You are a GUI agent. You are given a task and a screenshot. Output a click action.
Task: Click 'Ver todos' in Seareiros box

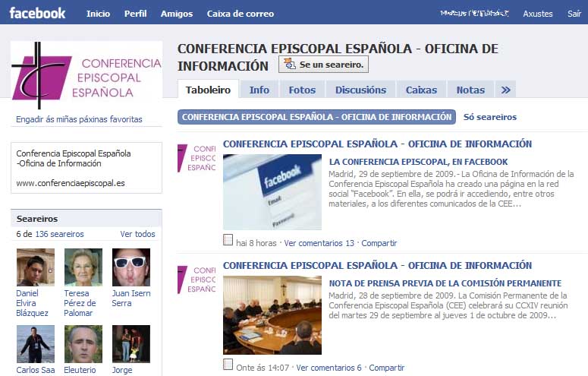tap(137, 234)
